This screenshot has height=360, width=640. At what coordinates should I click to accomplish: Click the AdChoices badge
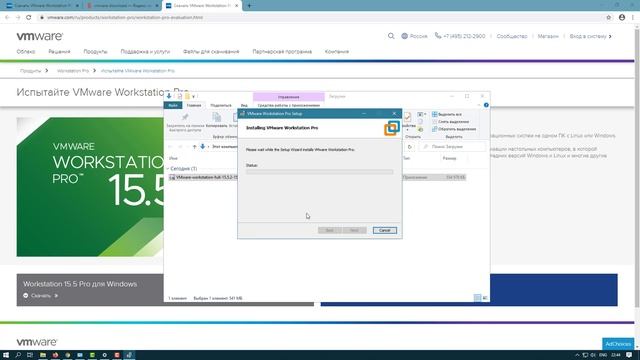click(x=618, y=344)
